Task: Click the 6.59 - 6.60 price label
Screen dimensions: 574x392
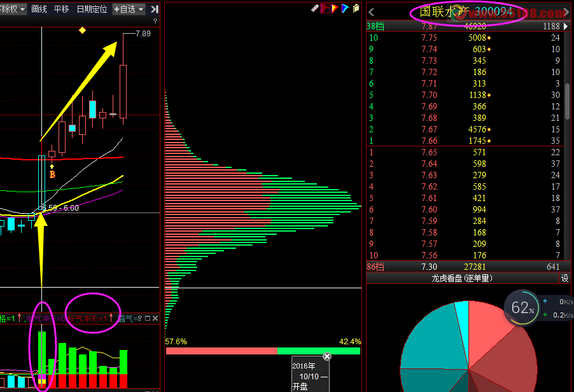Action: pos(60,208)
